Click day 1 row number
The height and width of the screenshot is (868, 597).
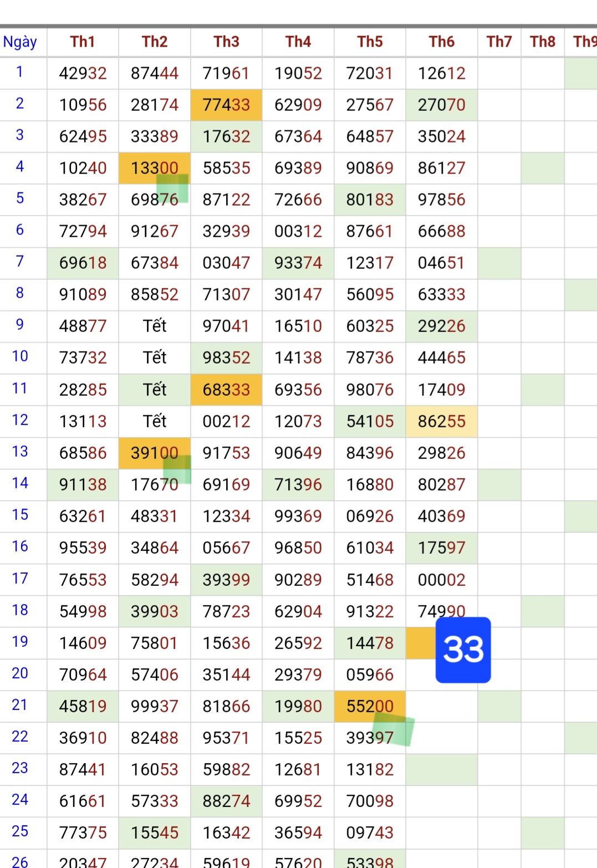[20, 72]
